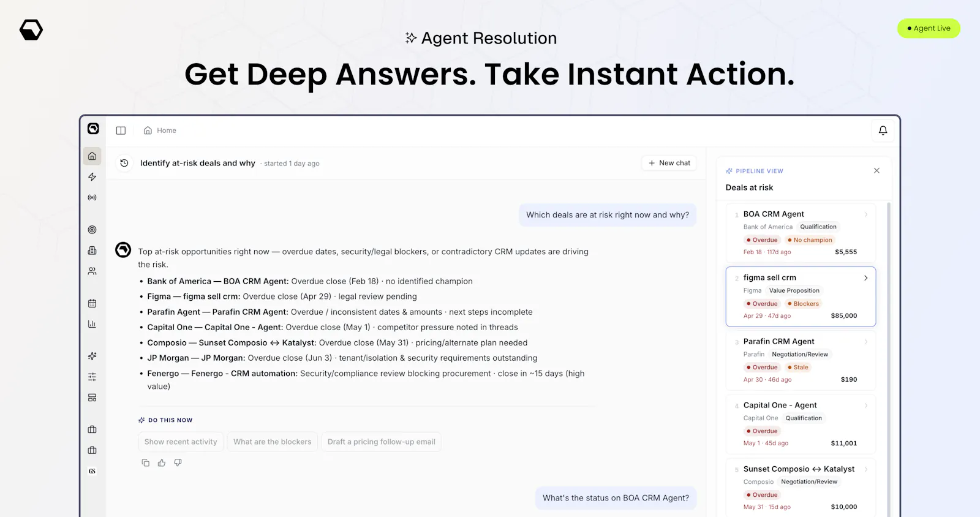This screenshot has width=980, height=517.
Task: Click the 'Identify at-risk deals and why' chat title
Action: point(198,163)
